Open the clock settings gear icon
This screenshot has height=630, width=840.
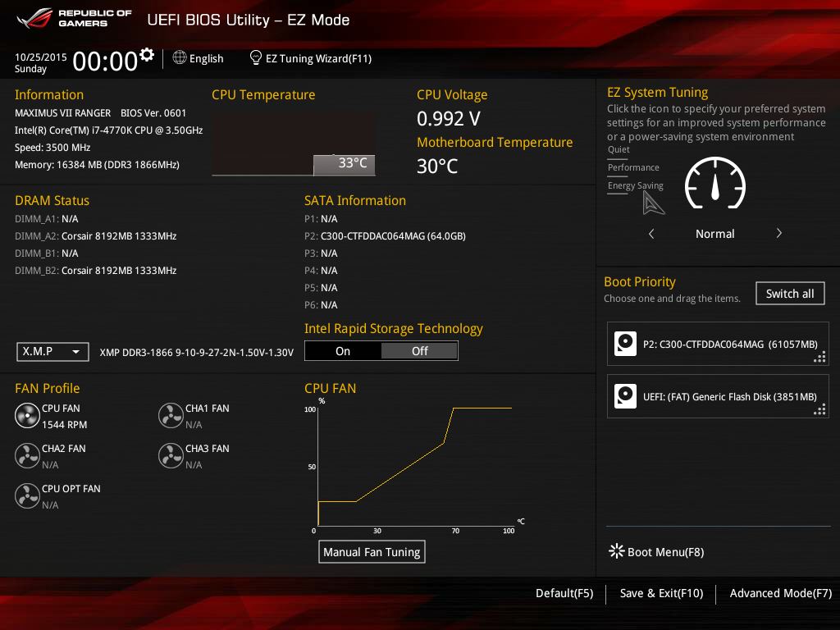point(147,55)
